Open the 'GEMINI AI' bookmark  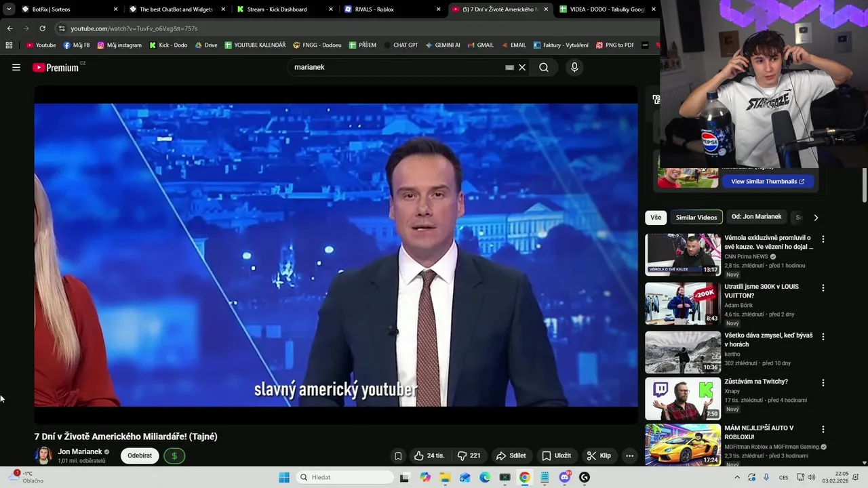(442, 45)
